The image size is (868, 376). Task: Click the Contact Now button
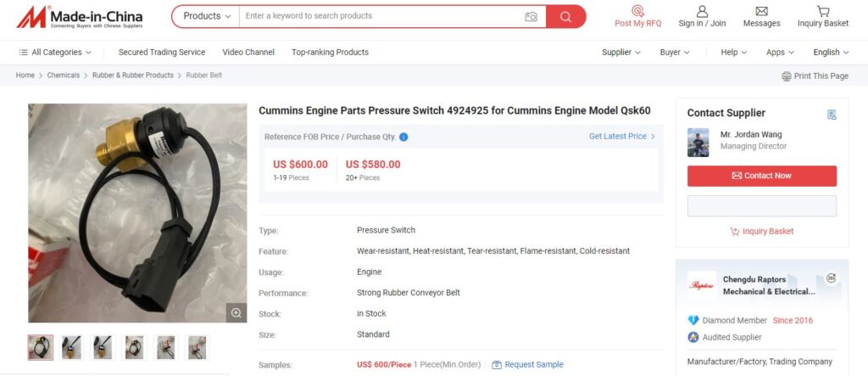pos(761,176)
